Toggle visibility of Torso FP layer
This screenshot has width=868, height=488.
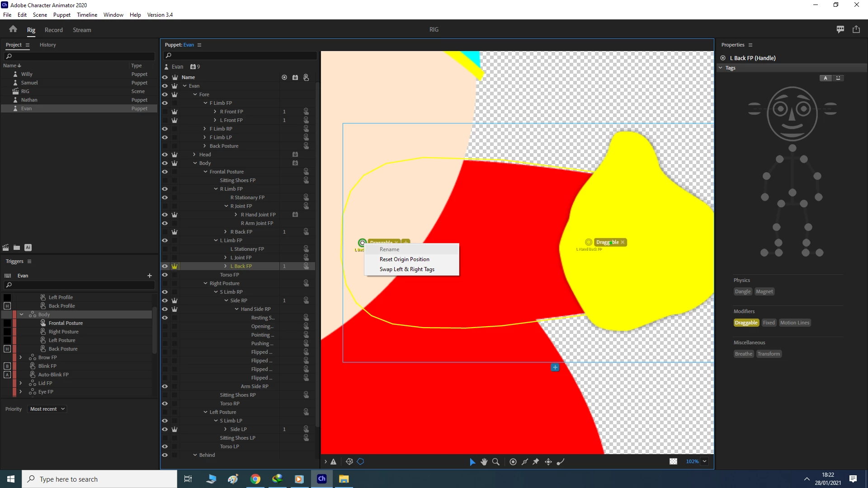coord(165,275)
